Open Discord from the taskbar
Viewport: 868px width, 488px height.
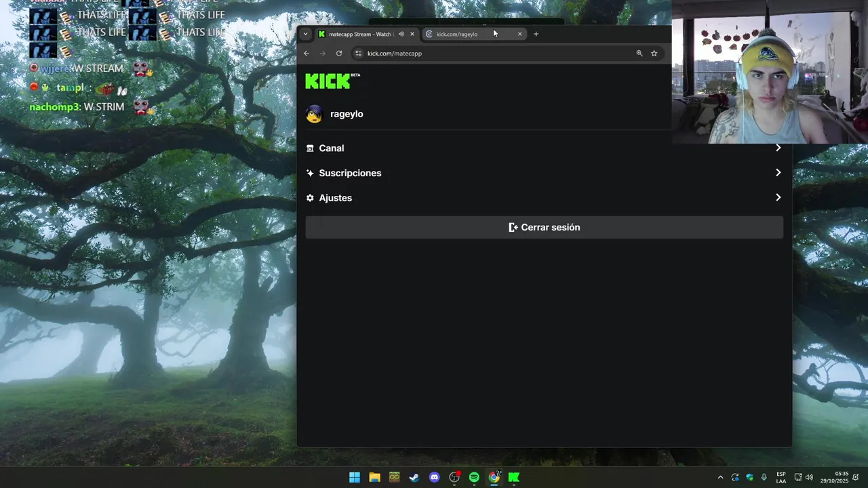click(x=434, y=477)
